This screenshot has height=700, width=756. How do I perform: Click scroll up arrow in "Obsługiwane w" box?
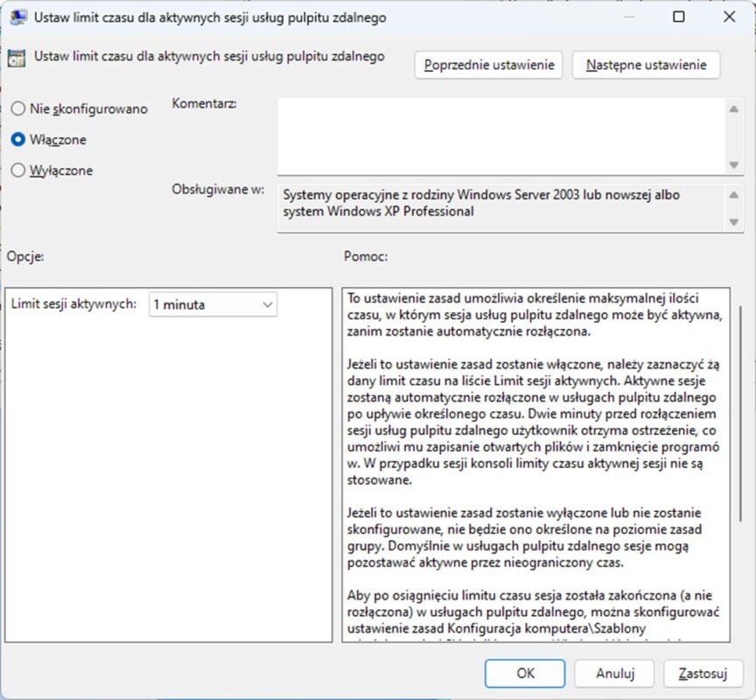734,195
